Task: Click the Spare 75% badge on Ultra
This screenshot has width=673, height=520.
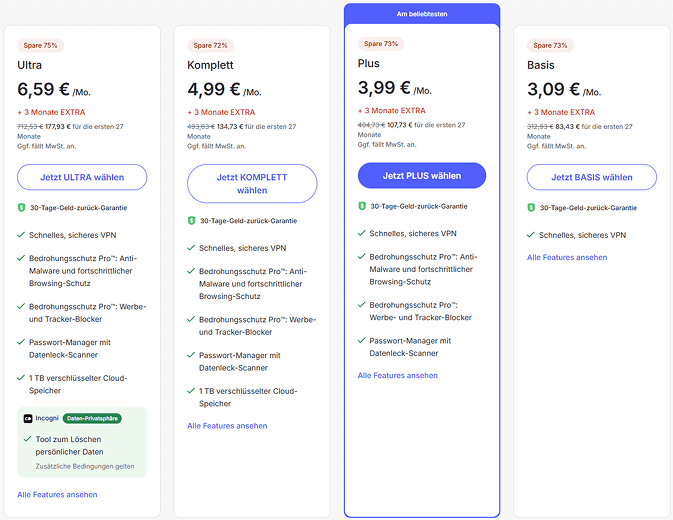Action: (x=40, y=45)
